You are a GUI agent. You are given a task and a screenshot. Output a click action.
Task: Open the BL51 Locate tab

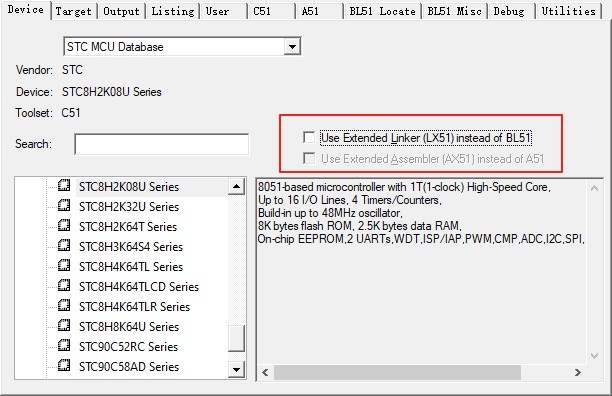click(x=382, y=11)
